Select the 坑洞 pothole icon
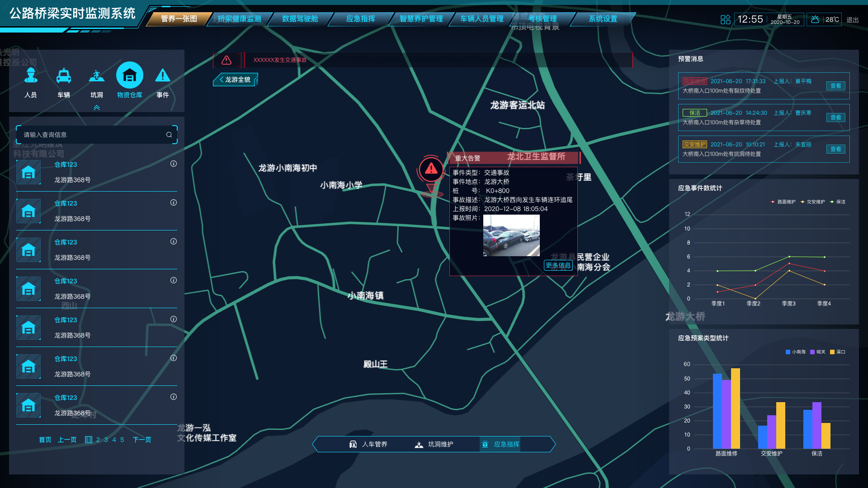Screen dimensions: 868x488 pyautogui.click(x=97, y=75)
